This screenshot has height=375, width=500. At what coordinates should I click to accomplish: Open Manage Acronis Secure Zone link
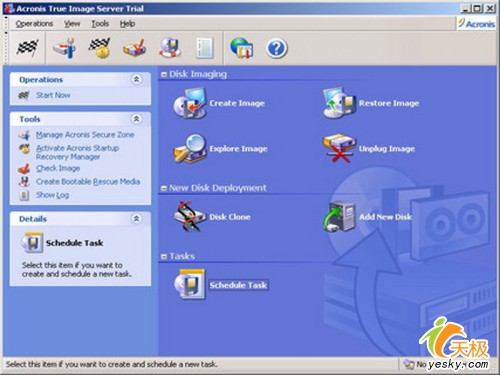(85, 135)
